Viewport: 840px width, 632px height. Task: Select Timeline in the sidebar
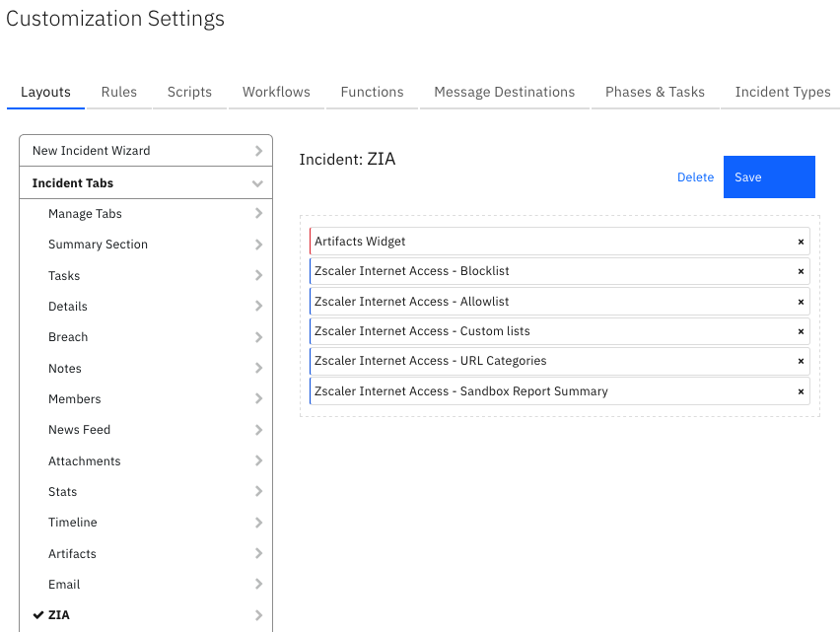(x=146, y=523)
